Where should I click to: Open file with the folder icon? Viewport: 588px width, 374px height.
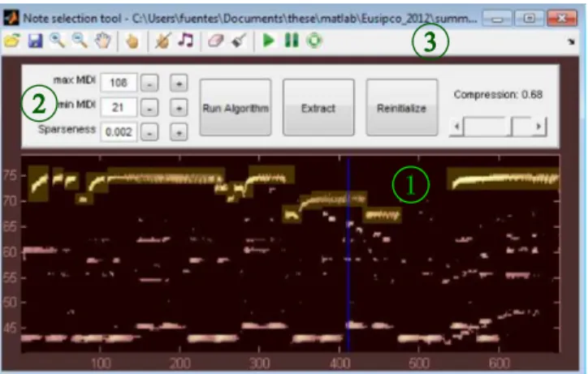click(12, 41)
